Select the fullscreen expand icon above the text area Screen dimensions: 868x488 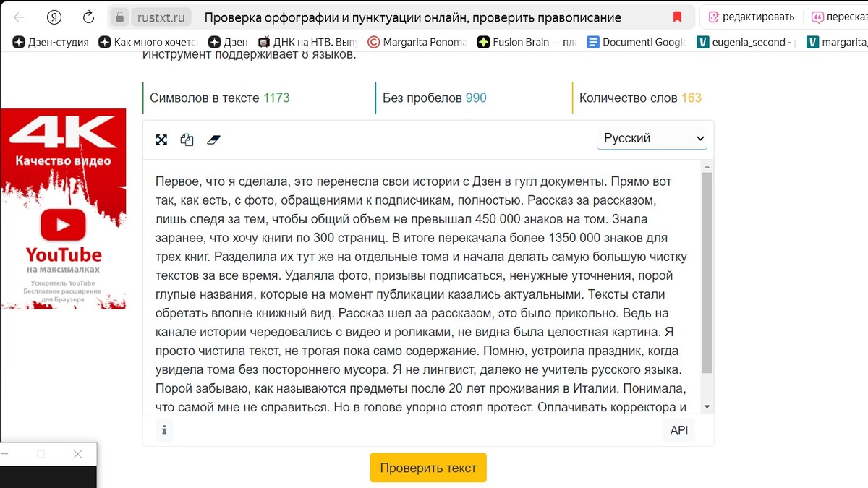[x=161, y=139]
